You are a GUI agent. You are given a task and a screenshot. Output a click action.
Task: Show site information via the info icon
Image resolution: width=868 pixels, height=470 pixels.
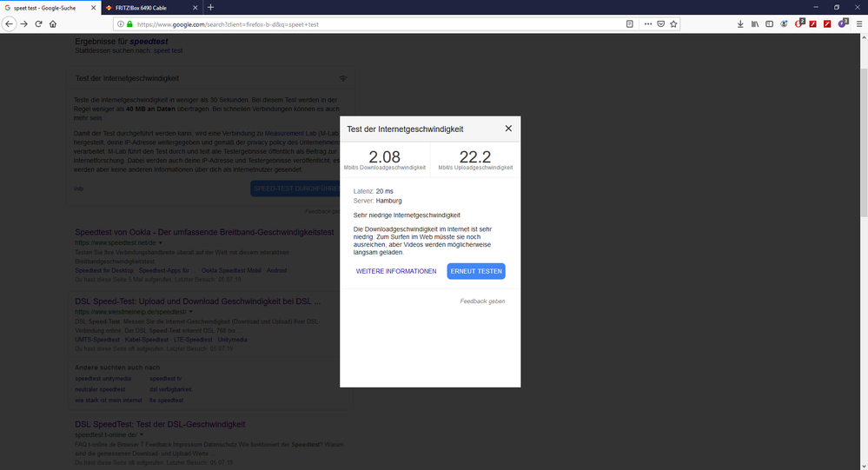coord(120,24)
